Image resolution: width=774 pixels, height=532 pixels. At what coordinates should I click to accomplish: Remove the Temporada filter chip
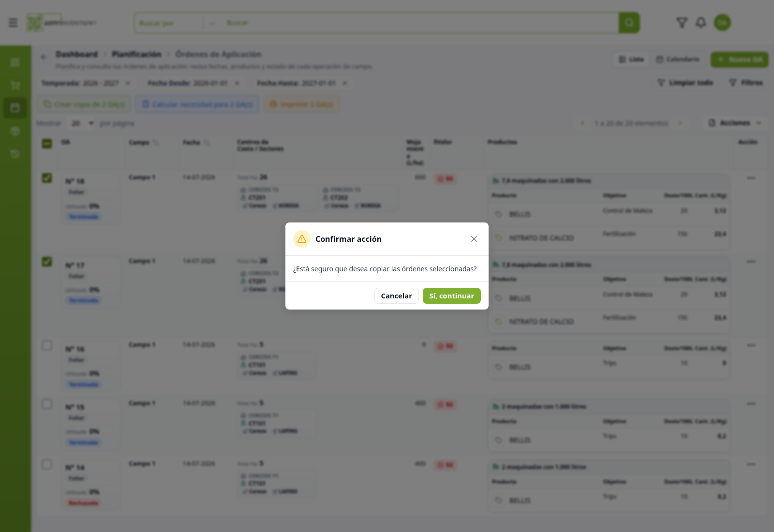(128, 83)
